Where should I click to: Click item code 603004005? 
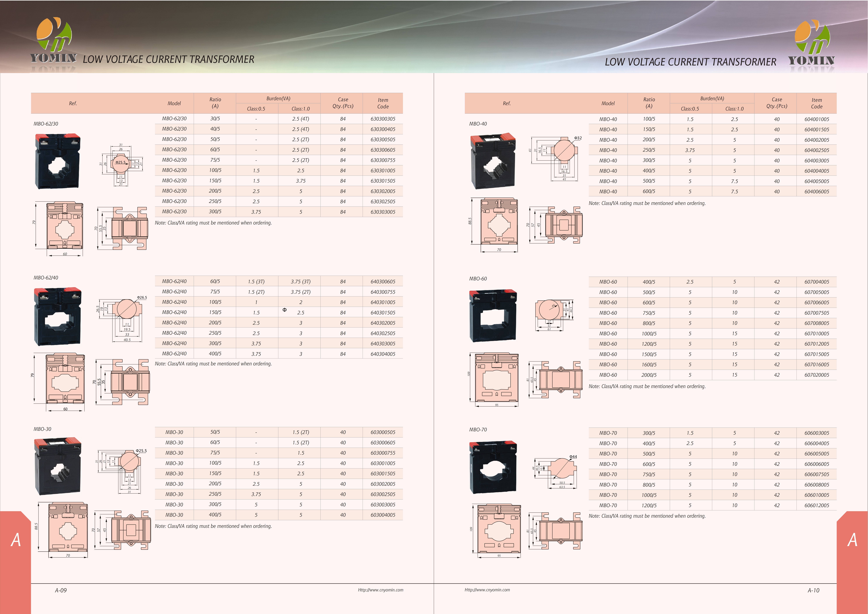click(x=383, y=515)
